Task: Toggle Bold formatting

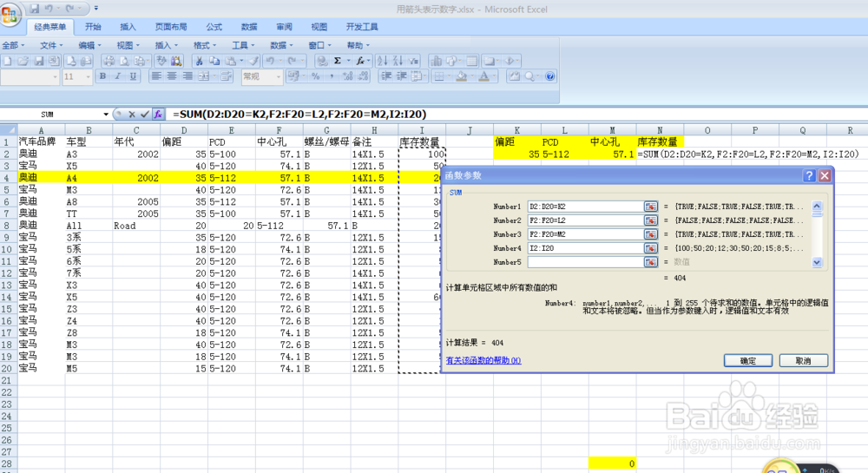Action: pyautogui.click(x=102, y=76)
